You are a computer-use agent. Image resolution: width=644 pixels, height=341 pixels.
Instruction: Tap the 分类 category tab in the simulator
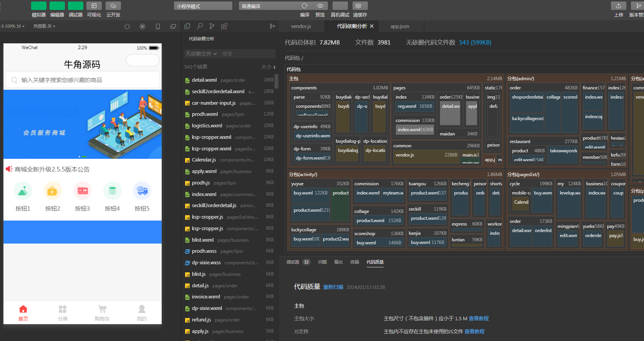[63, 313]
